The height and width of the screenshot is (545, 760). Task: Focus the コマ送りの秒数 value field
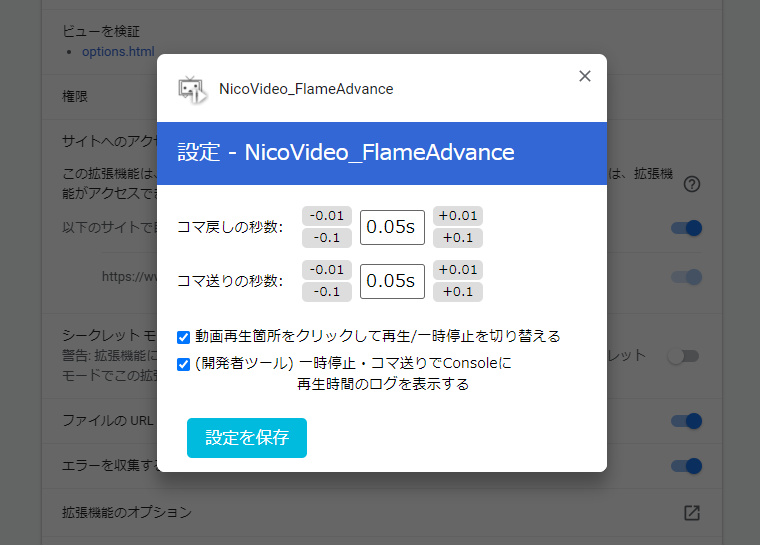[x=392, y=281]
